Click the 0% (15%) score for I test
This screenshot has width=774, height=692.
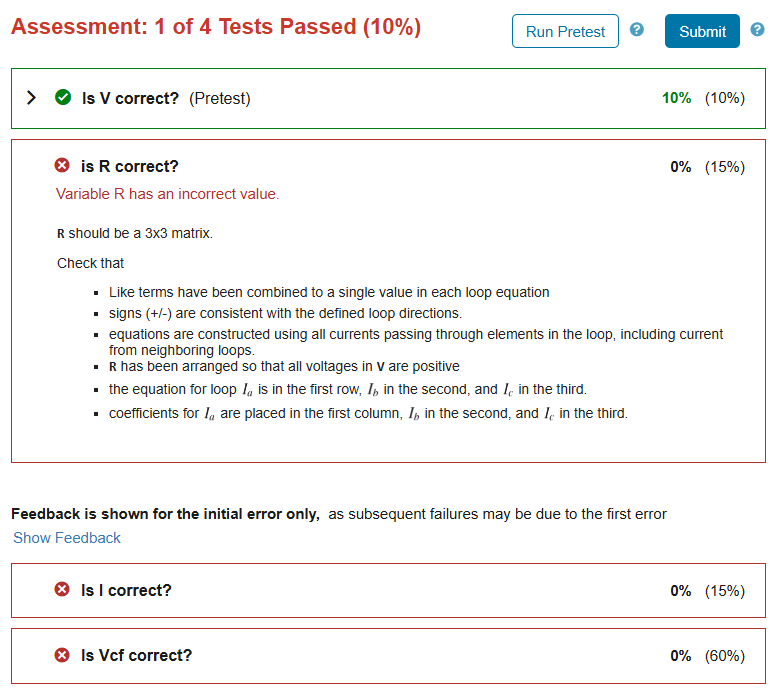coord(707,591)
